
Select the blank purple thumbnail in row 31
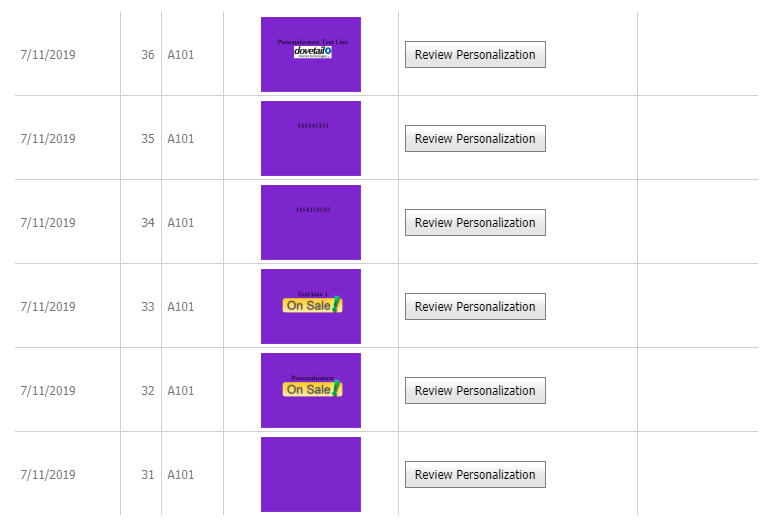[311, 474]
